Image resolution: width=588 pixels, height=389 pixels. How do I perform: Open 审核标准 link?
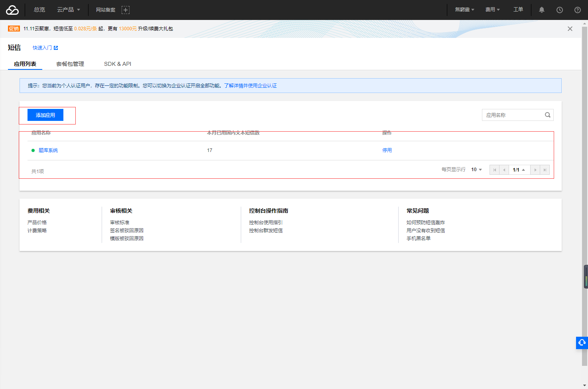click(120, 223)
